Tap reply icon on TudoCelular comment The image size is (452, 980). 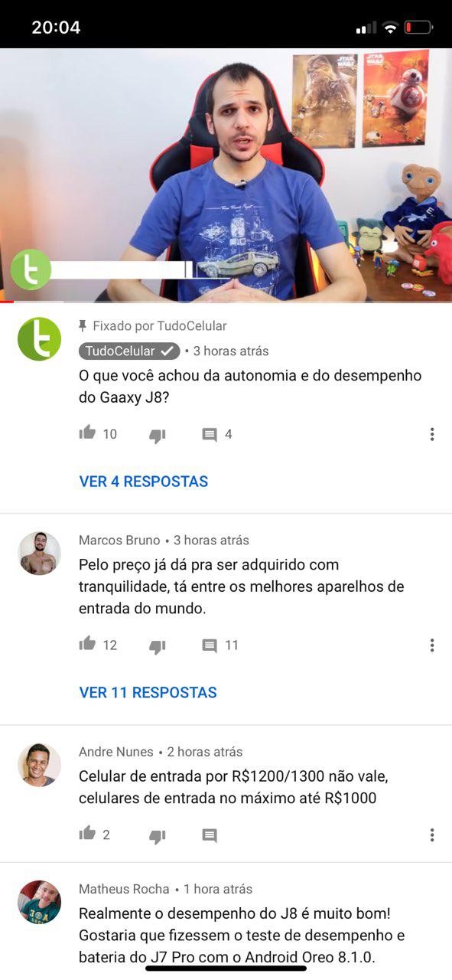coord(210,435)
